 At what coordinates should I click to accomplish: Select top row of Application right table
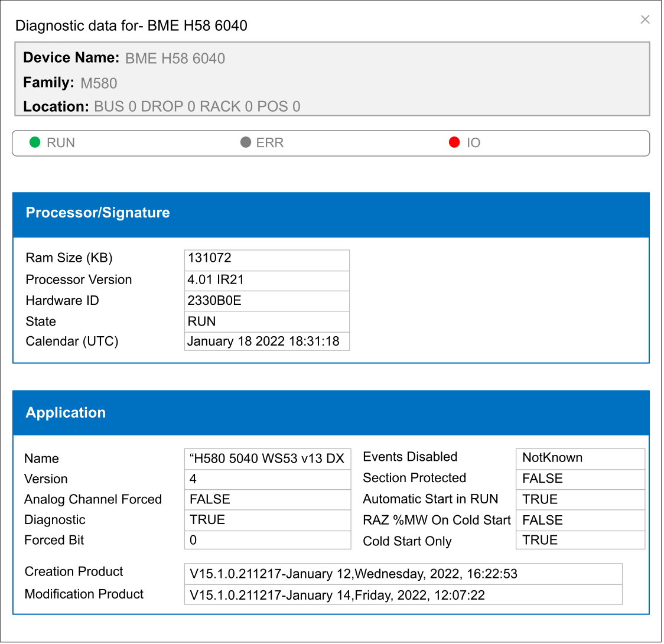pyautogui.click(x=580, y=459)
